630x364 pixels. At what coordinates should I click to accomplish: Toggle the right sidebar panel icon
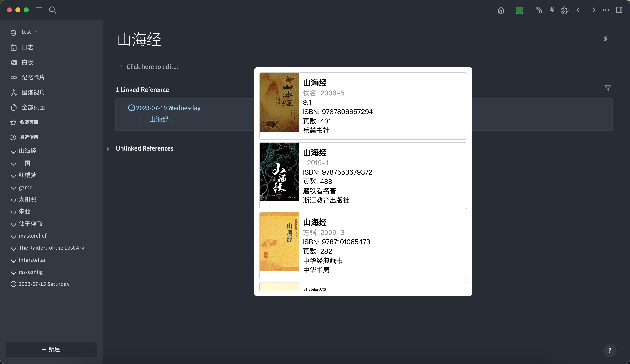619,10
